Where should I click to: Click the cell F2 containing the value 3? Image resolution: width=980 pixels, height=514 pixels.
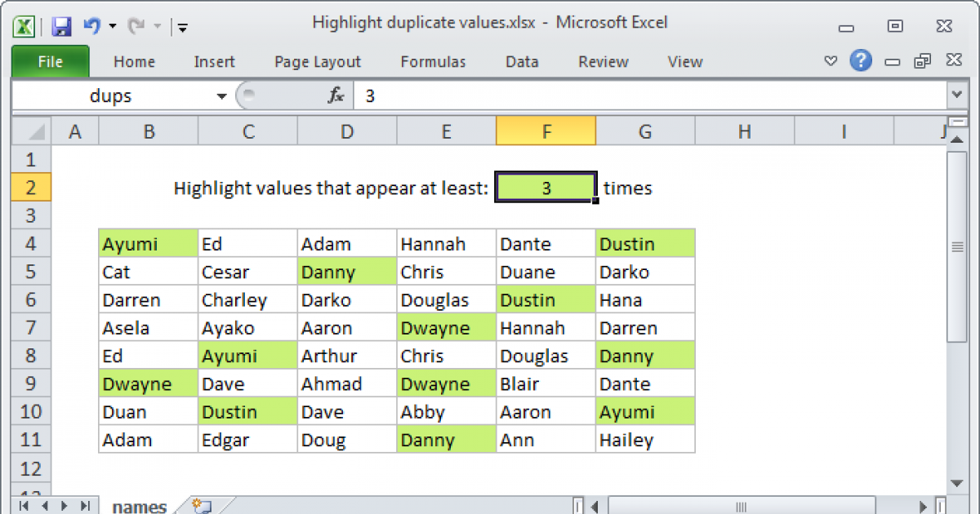click(x=546, y=187)
